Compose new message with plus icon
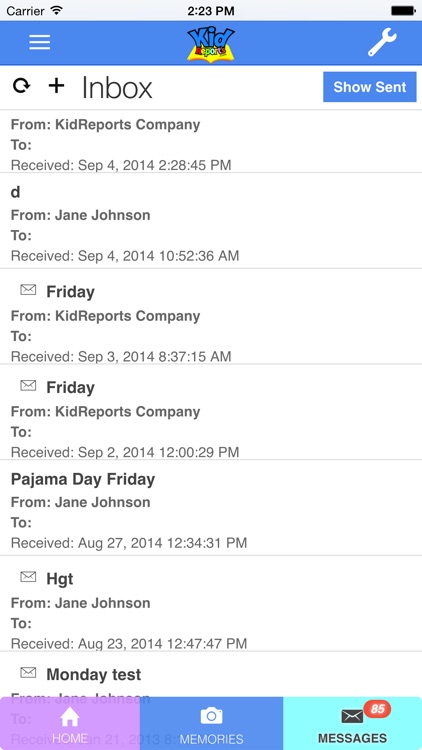This screenshot has height=750, width=422. (x=56, y=86)
